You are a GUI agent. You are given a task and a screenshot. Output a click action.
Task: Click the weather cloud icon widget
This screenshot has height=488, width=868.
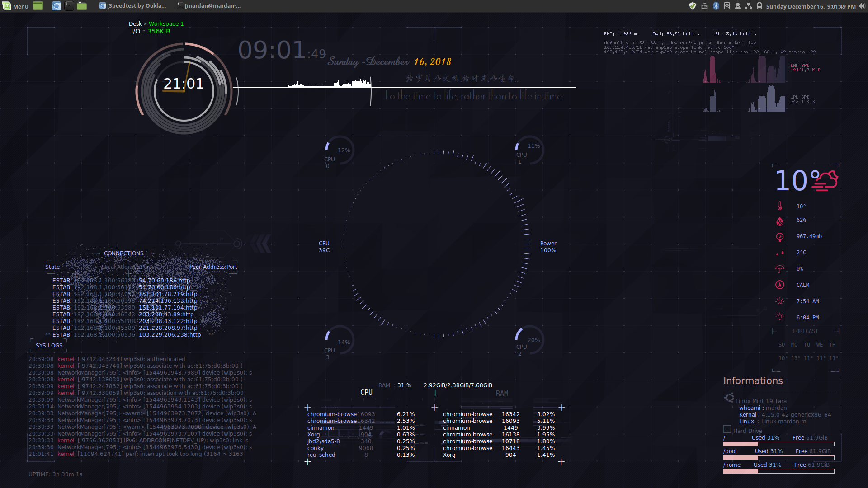point(825,181)
